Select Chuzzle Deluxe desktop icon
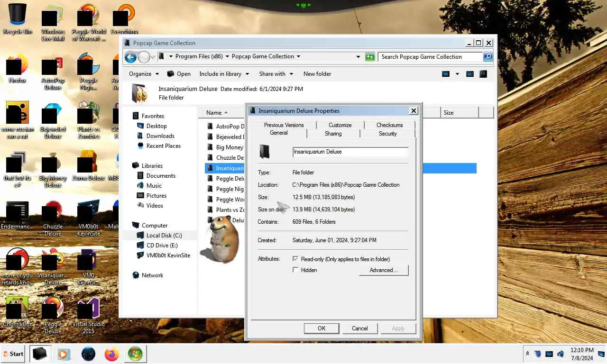 point(53,218)
